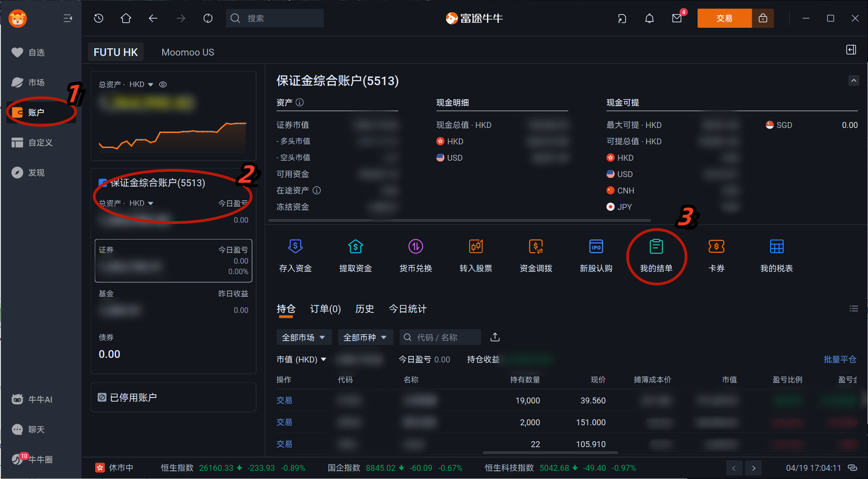This screenshot has width=868, height=479.
Task: Open 资金调拨 fund allocation
Action: pos(536,256)
